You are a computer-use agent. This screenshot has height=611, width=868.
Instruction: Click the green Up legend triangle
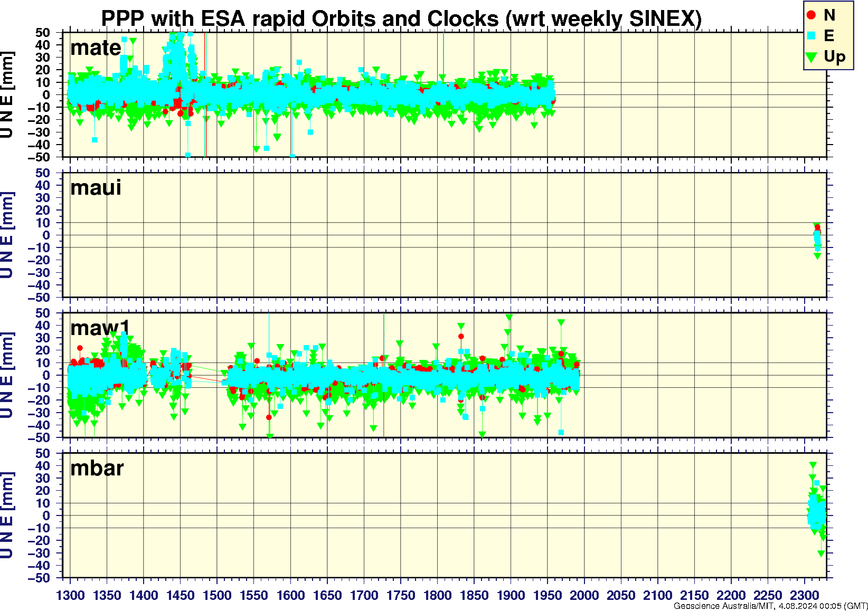pos(812,57)
